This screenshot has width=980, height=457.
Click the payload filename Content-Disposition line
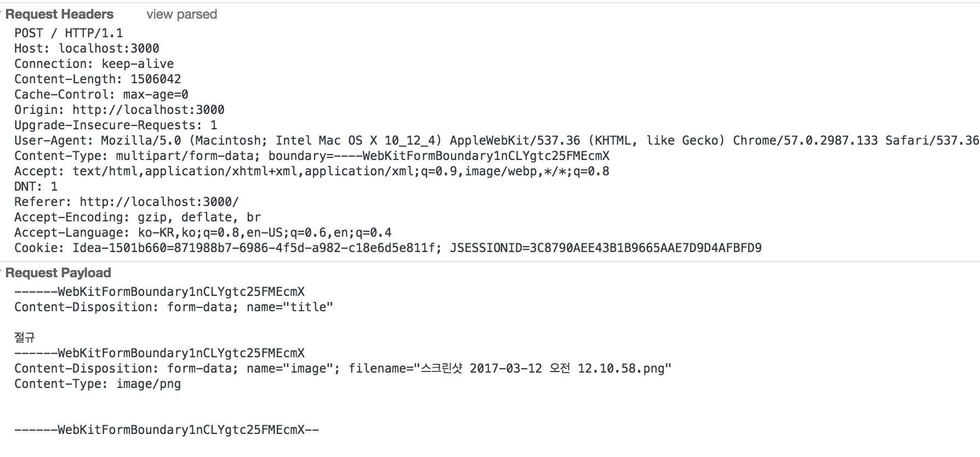tap(343, 368)
